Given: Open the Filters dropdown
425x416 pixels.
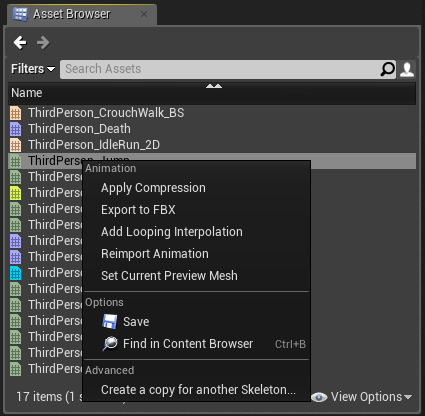Looking at the screenshot, I should [33, 69].
